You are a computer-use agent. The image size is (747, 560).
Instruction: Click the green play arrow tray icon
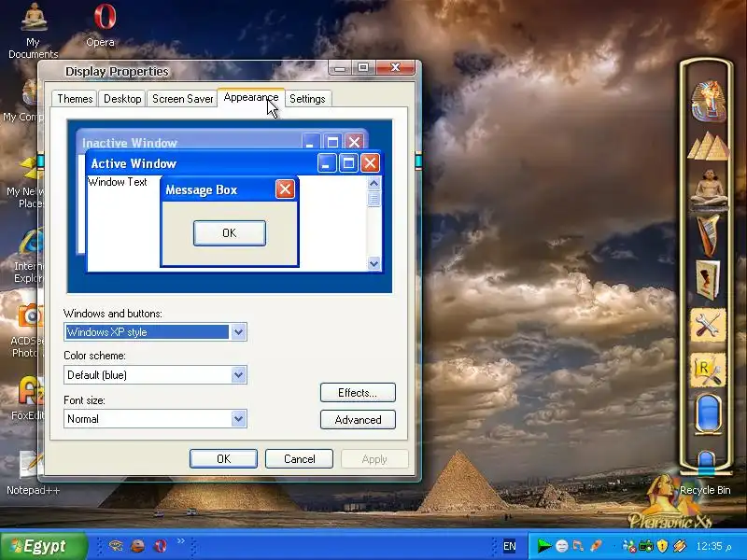click(x=543, y=546)
